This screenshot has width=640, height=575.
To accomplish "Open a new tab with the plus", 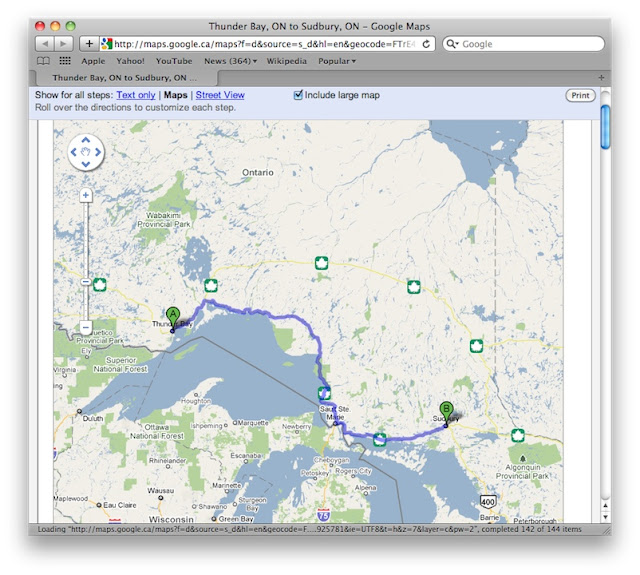I will click(x=601, y=78).
